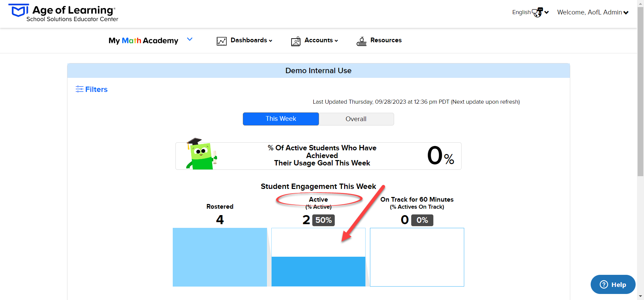The height and width of the screenshot is (300, 644).
Task: Click the My Math Academy title
Action: [143, 41]
